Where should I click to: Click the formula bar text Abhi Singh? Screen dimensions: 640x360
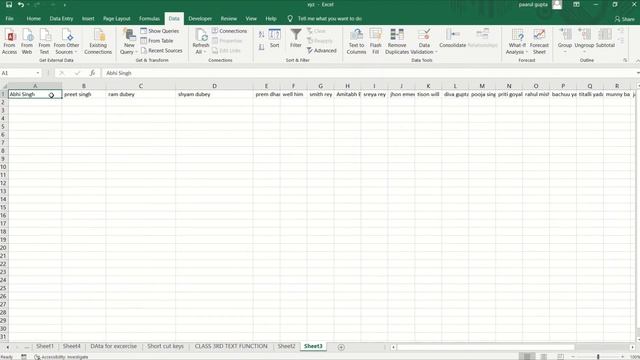tap(119, 73)
